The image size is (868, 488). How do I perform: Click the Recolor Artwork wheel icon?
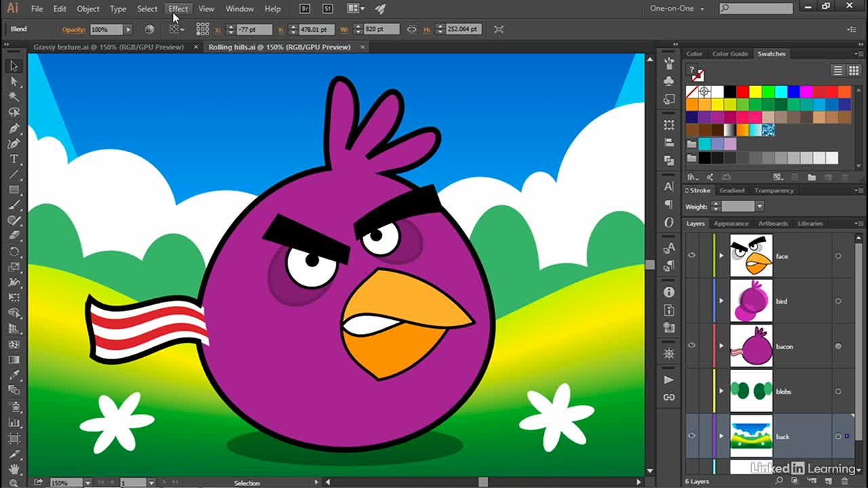[149, 29]
